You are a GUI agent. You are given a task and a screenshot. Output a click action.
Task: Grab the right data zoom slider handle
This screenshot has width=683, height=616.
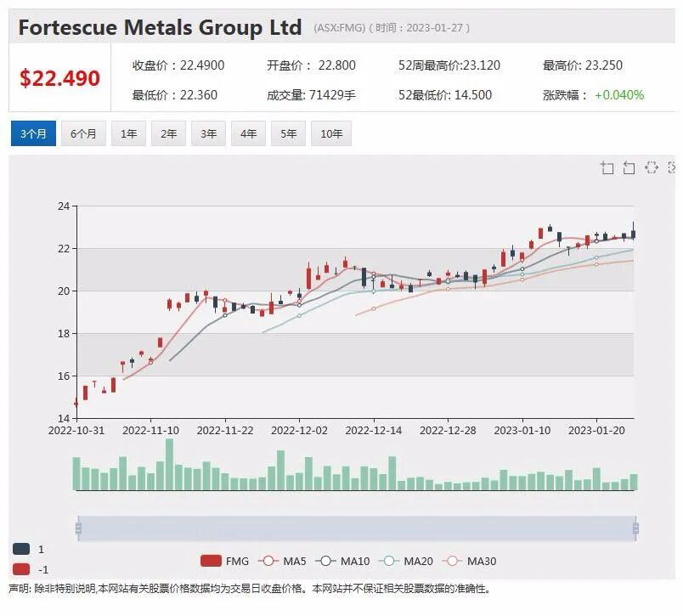click(x=635, y=528)
